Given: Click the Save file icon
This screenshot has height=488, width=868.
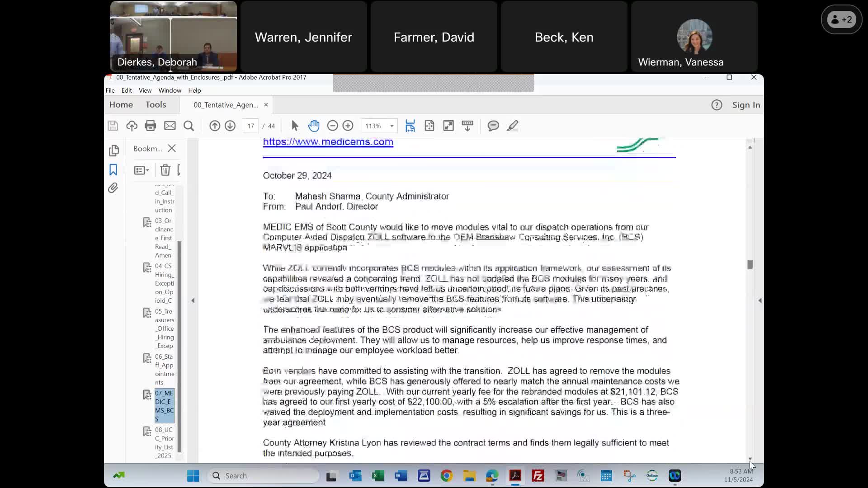Looking at the screenshot, I should [113, 126].
